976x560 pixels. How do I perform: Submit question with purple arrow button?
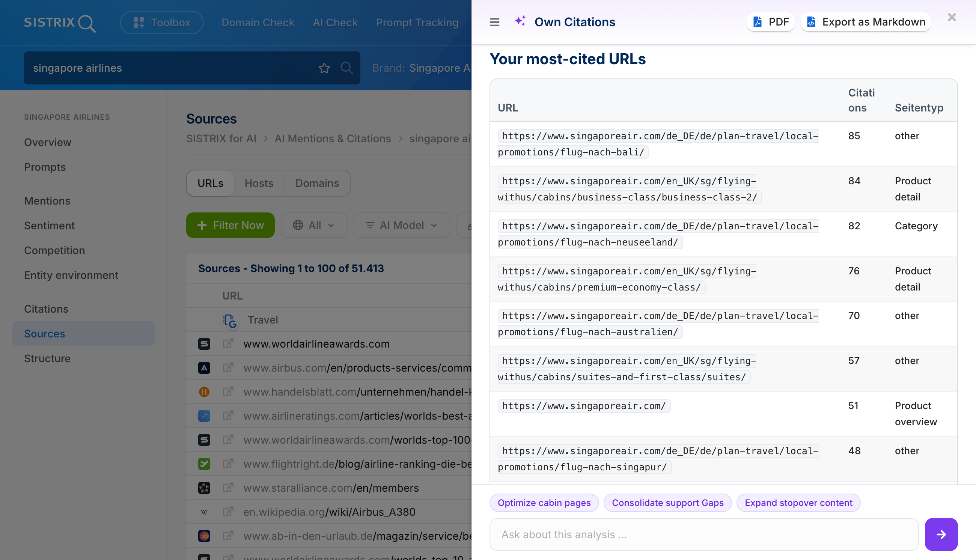[x=941, y=534]
